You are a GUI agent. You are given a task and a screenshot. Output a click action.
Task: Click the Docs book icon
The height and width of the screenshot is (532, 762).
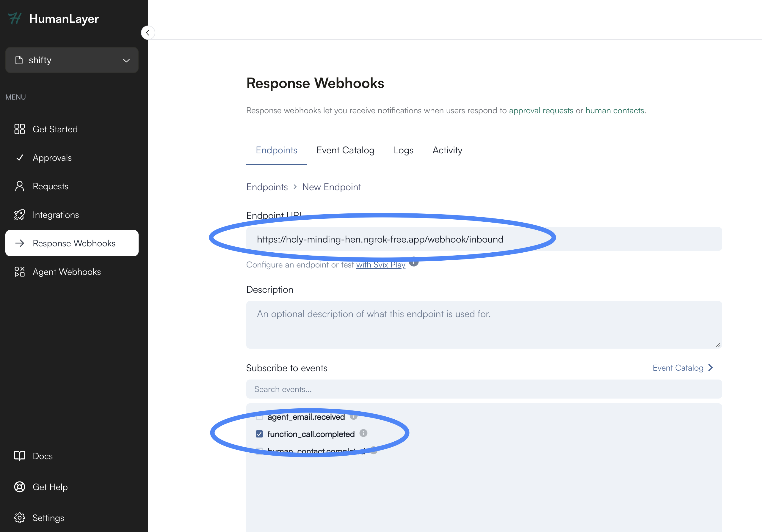point(20,456)
